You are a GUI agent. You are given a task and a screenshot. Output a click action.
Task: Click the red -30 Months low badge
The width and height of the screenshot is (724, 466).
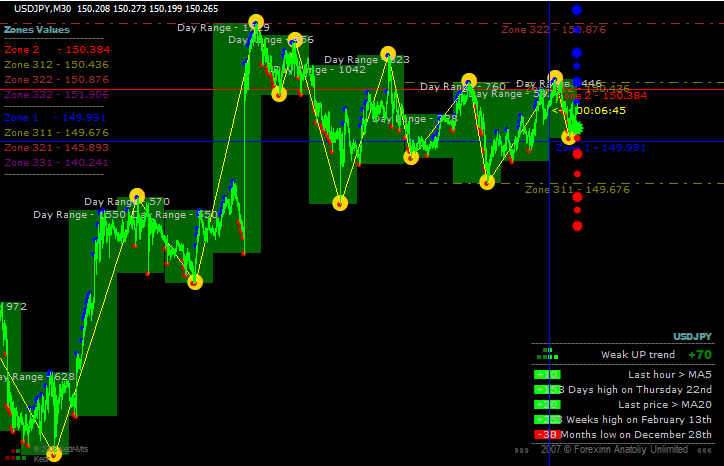(547, 435)
